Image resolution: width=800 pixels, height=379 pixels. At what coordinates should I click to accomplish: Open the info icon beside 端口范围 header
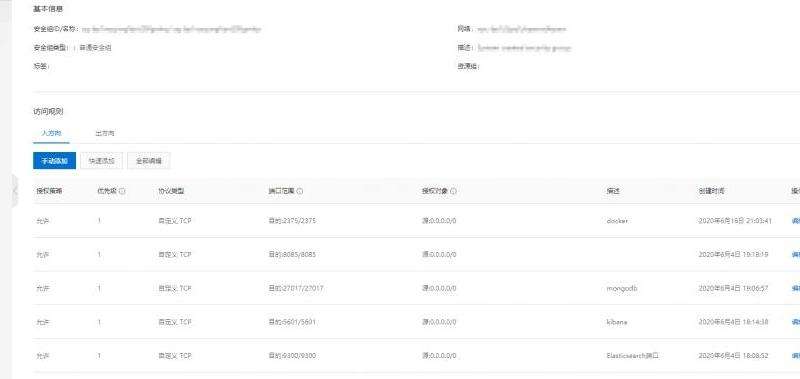[300, 191]
